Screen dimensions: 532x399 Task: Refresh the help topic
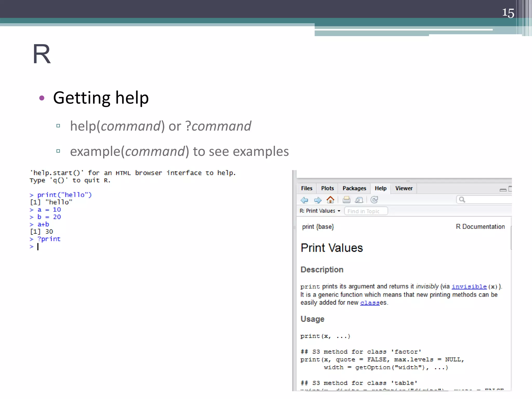coord(374,200)
